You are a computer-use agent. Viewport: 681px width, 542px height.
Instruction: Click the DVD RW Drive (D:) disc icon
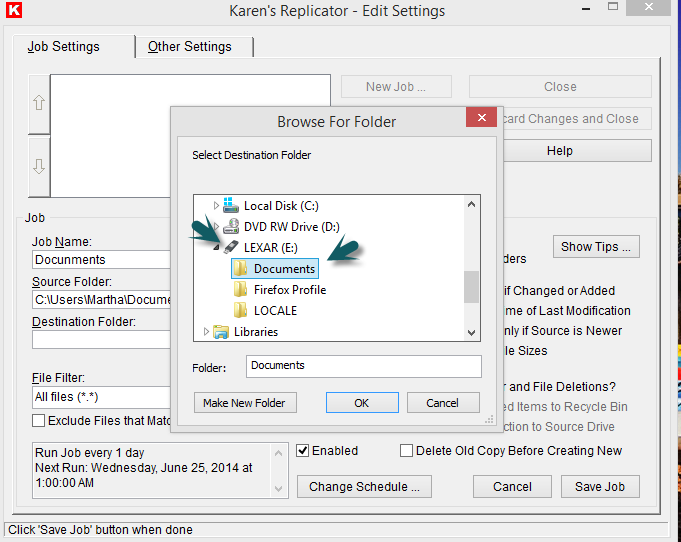coord(231,226)
